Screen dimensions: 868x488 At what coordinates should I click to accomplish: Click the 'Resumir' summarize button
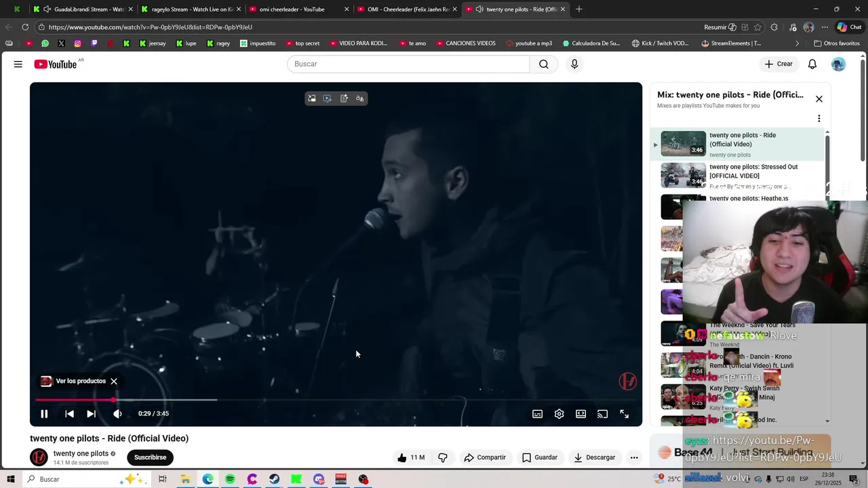coord(720,27)
